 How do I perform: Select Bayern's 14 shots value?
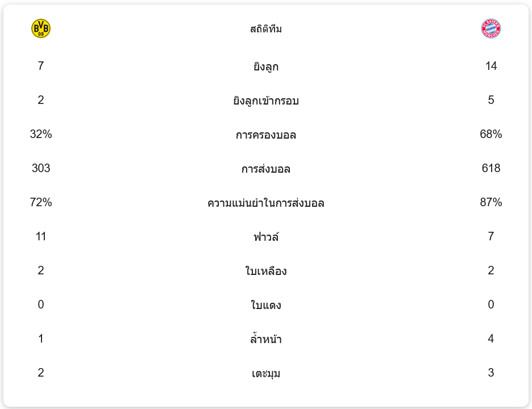click(x=491, y=66)
